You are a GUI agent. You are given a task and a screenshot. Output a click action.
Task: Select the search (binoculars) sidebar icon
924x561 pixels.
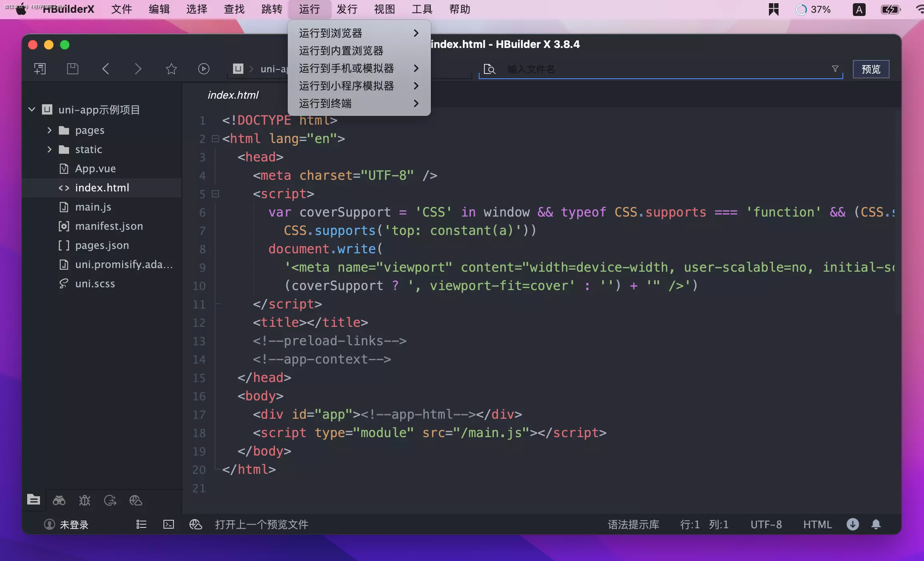(59, 500)
